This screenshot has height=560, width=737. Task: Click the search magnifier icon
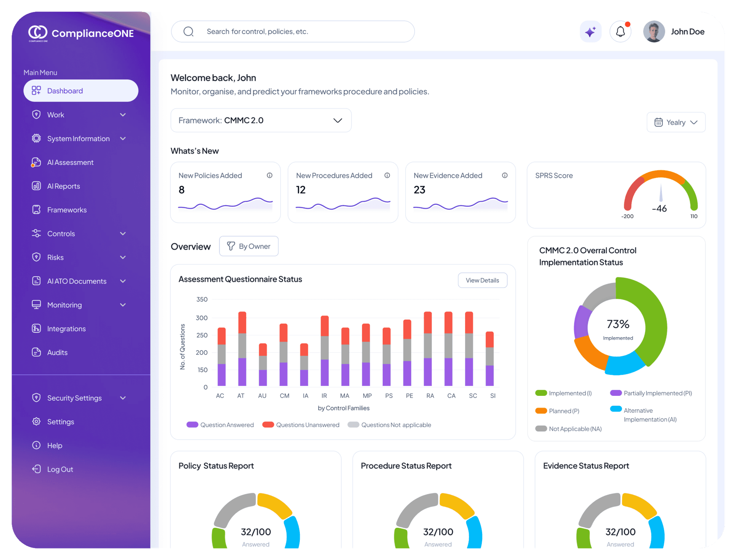click(188, 31)
